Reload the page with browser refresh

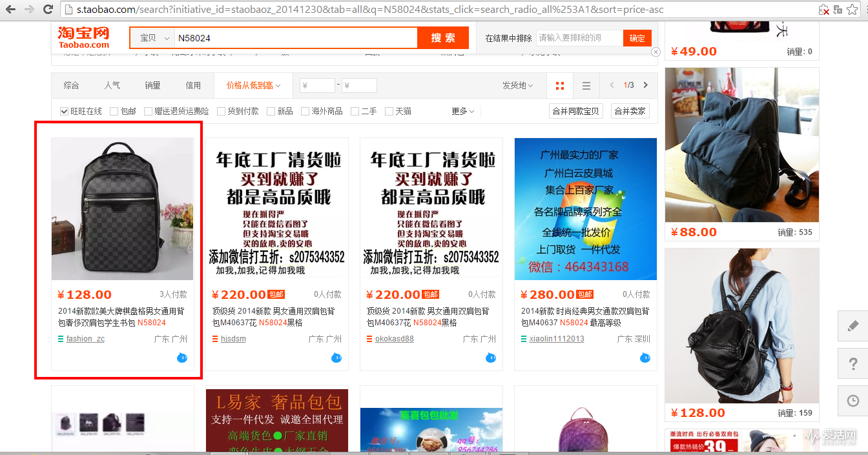click(x=48, y=10)
